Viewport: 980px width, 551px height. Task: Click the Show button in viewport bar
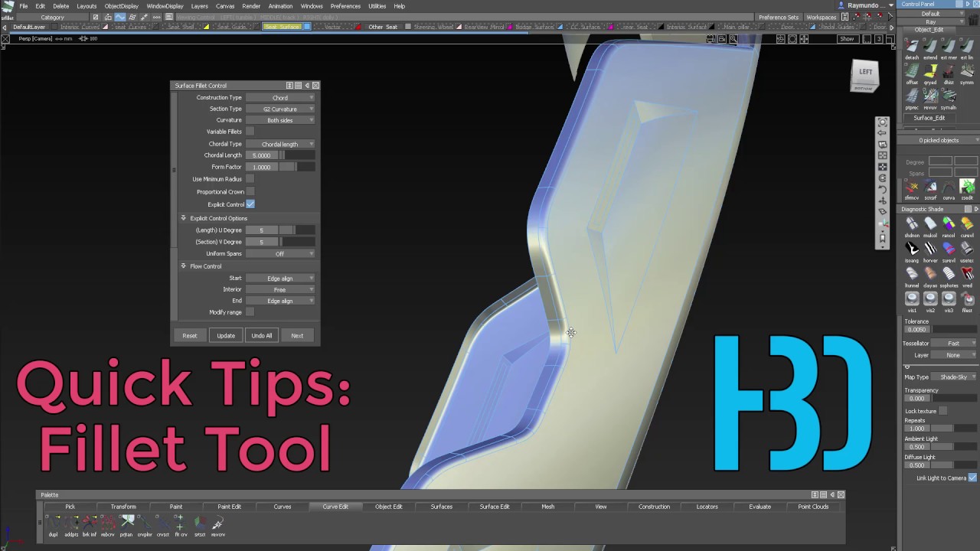[x=847, y=39]
